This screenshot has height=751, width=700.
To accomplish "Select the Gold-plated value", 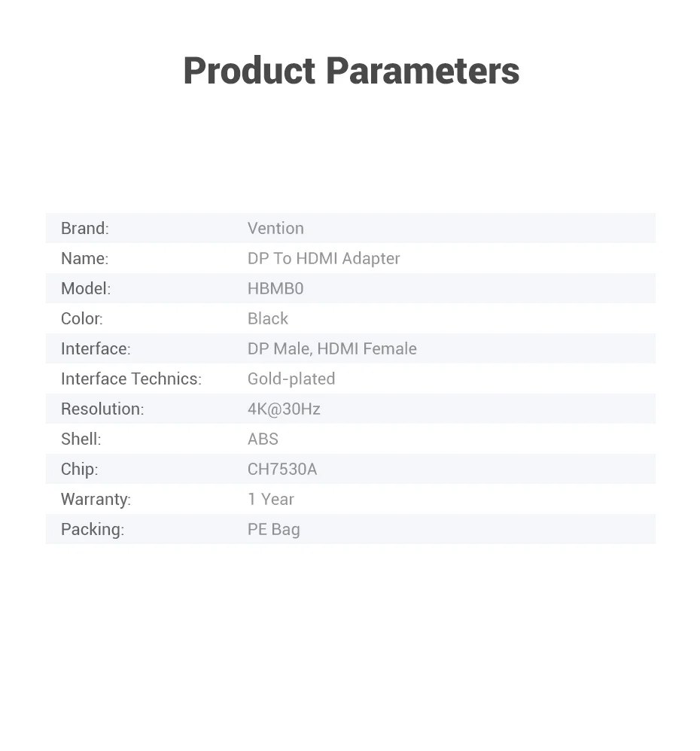I will pyautogui.click(x=291, y=379).
